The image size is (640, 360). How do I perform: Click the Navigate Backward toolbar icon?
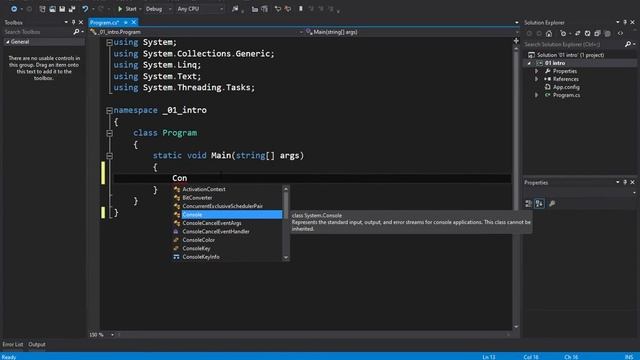click(x=13, y=9)
